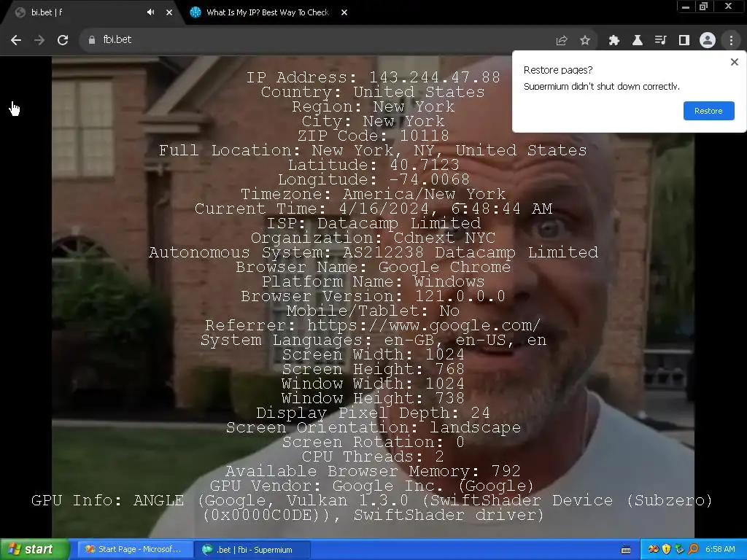Viewport: 747px width, 560px height.
Task: Dismiss the Restore pages popup
Action: coord(734,62)
